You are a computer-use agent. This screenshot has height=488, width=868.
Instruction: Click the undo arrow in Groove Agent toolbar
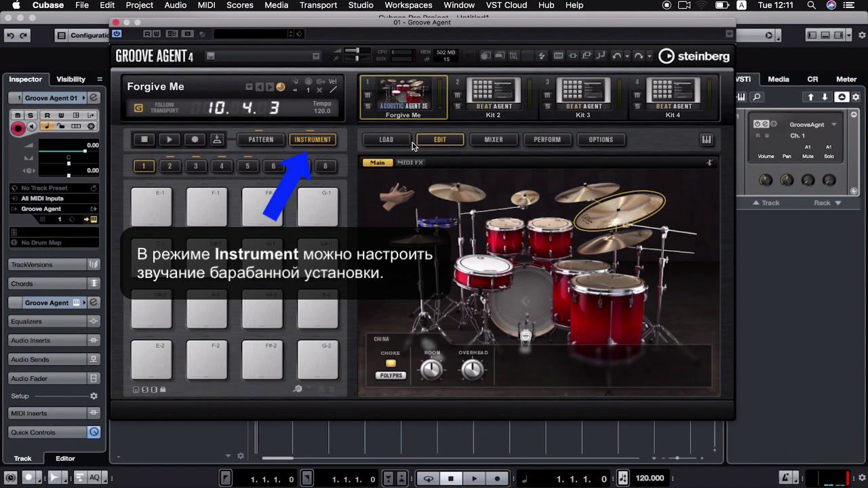[x=618, y=56]
